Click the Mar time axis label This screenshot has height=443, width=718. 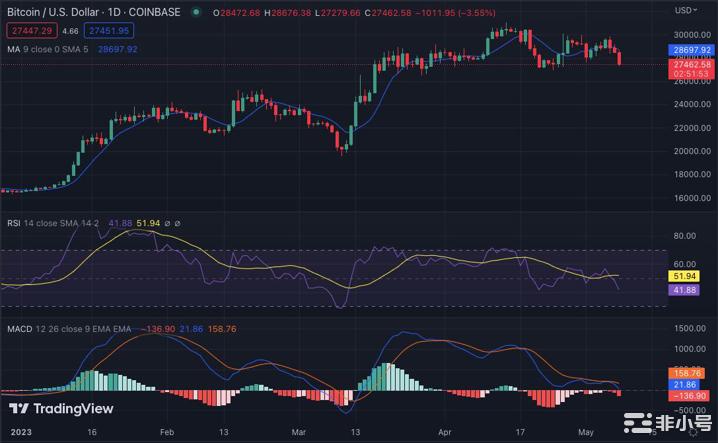point(299,432)
